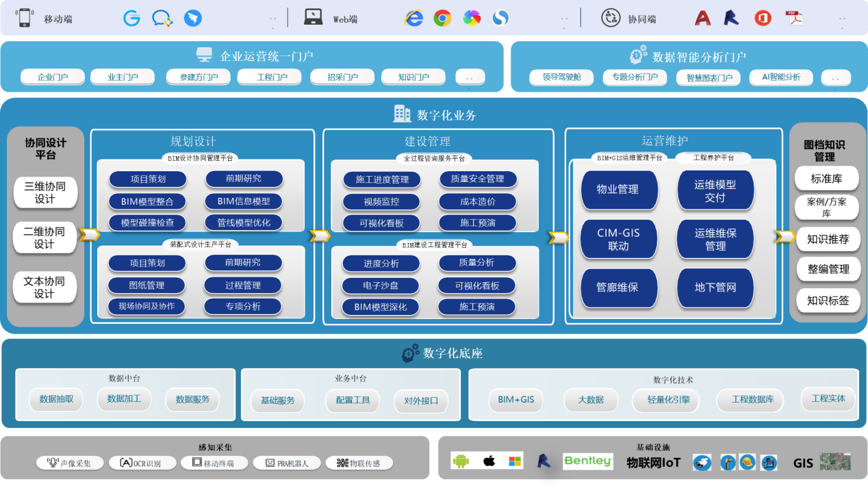Open the Microsoft Office icon
The width and height of the screenshot is (868, 495).
tap(763, 18)
